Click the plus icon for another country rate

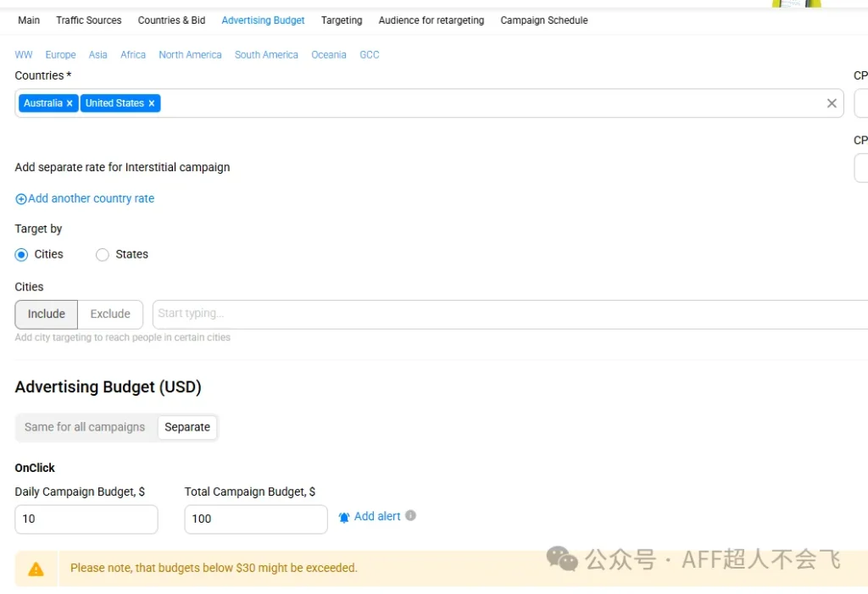pyautogui.click(x=21, y=199)
